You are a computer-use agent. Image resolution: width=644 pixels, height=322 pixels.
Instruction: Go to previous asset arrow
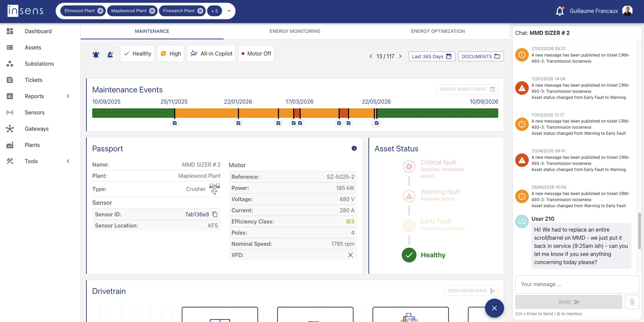(x=370, y=56)
